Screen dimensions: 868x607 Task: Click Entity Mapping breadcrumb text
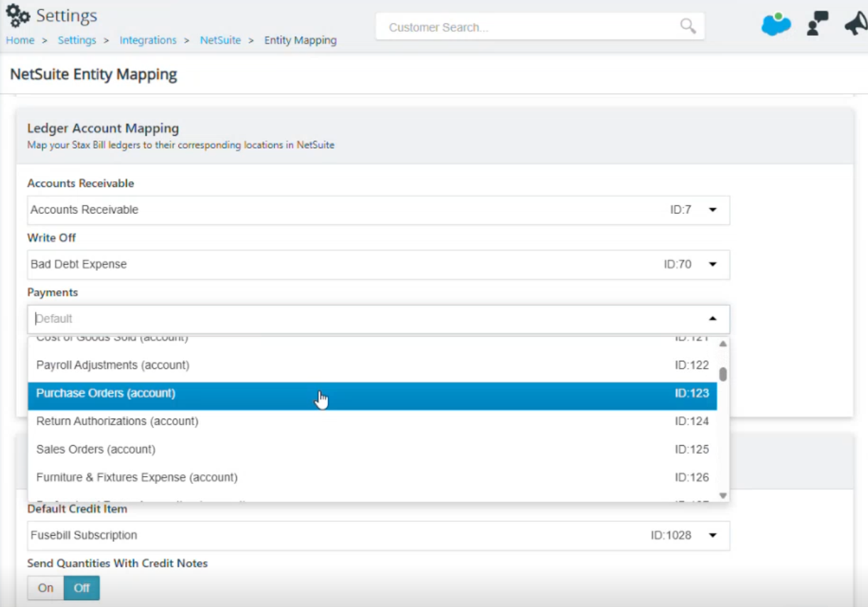[300, 41]
